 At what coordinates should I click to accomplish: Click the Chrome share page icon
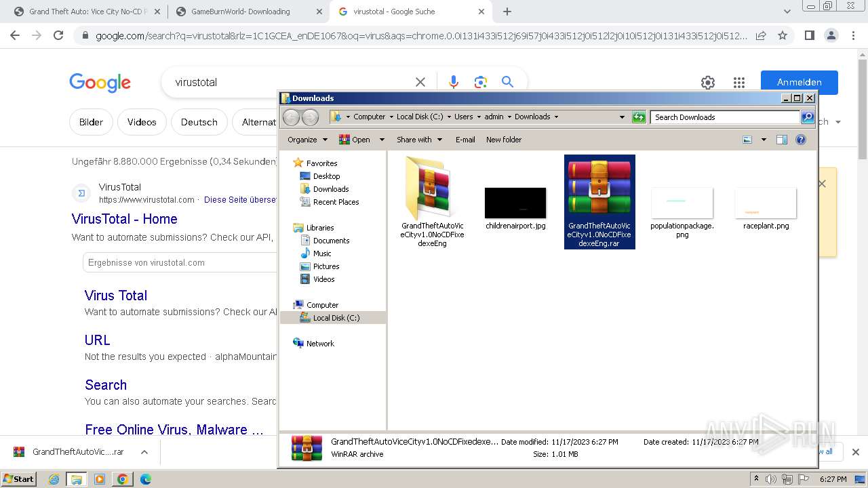pos(761,35)
